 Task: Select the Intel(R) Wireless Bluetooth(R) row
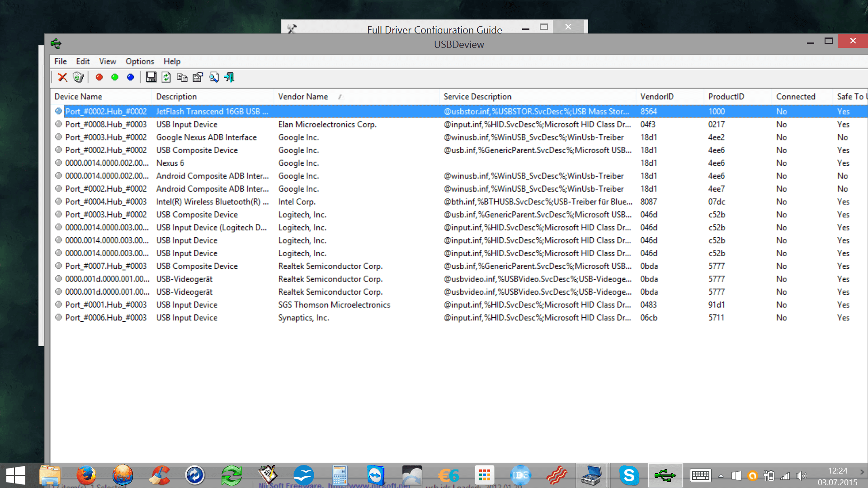[458, 202]
